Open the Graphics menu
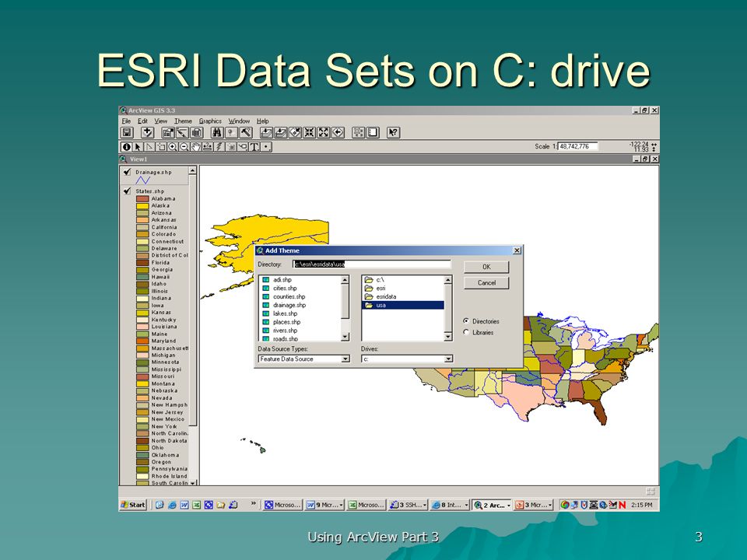This screenshot has width=747, height=560. (210, 121)
